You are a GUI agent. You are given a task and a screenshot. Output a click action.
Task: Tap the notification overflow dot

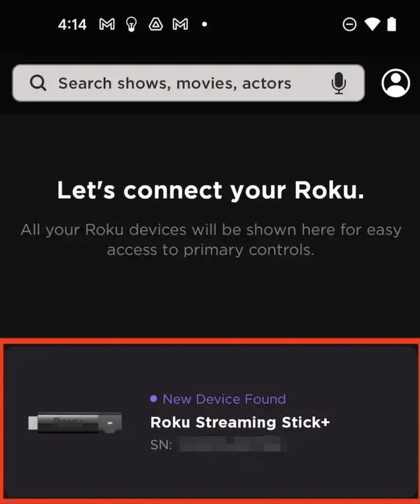pos(205,24)
